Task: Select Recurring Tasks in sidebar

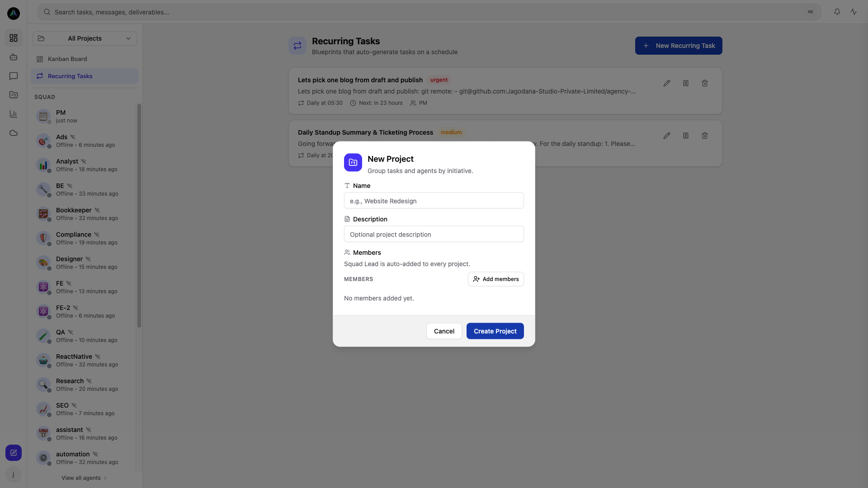Action: click(x=70, y=76)
